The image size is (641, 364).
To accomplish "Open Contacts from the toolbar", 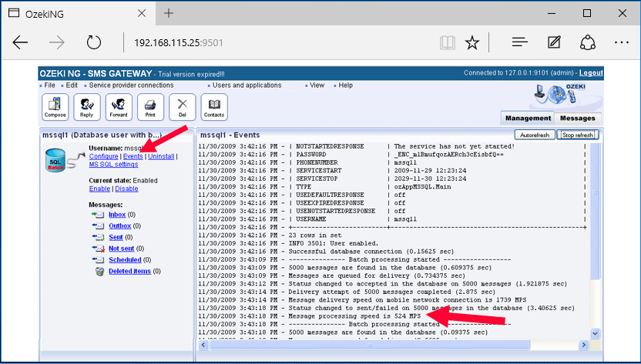I will (x=214, y=106).
